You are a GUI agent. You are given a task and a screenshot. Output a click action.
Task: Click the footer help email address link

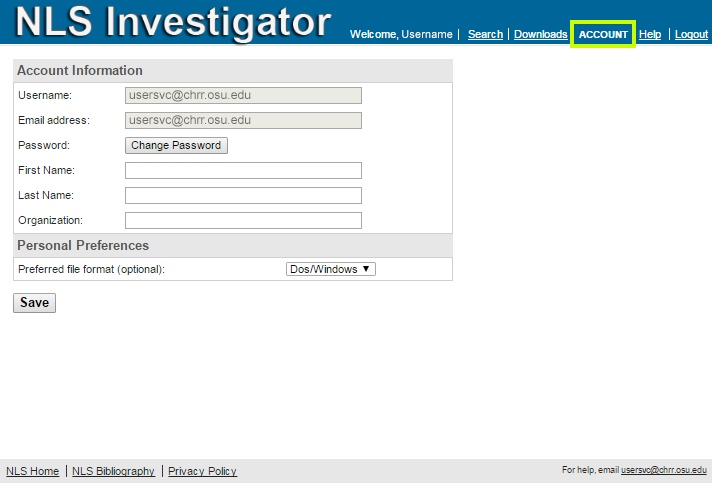[664, 470]
